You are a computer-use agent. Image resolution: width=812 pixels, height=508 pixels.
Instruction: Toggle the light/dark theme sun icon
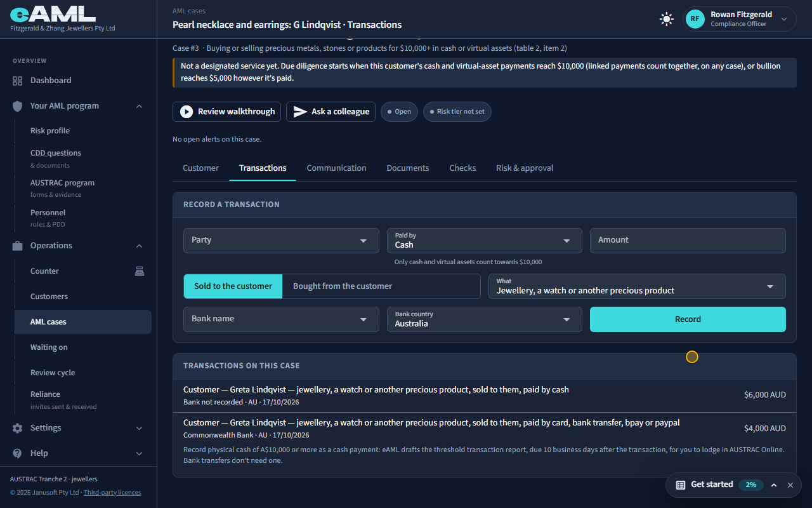pyautogui.click(x=666, y=19)
